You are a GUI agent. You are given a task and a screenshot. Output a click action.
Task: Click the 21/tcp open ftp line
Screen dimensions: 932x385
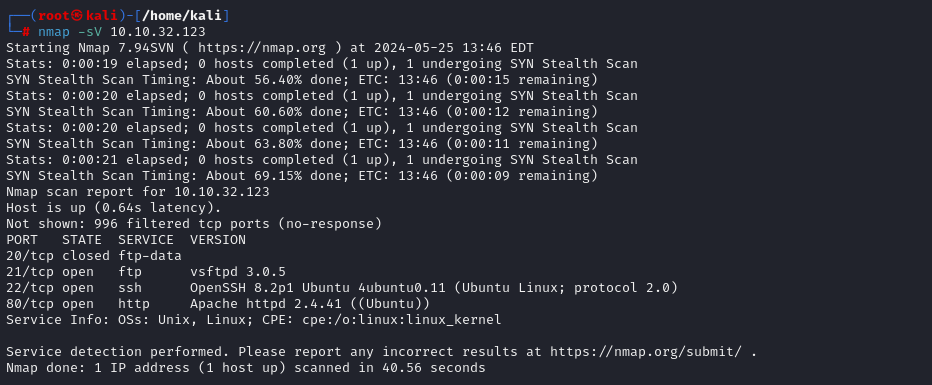146,272
